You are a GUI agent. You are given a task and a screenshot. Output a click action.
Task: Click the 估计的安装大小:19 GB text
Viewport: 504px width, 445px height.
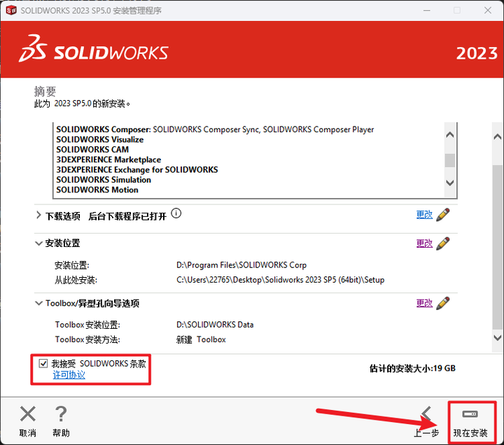[412, 368]
